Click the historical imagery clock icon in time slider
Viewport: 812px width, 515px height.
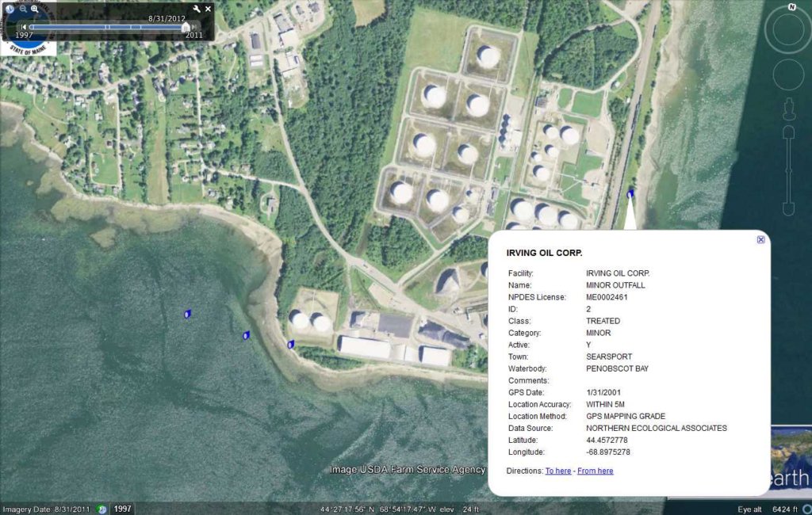10,9
